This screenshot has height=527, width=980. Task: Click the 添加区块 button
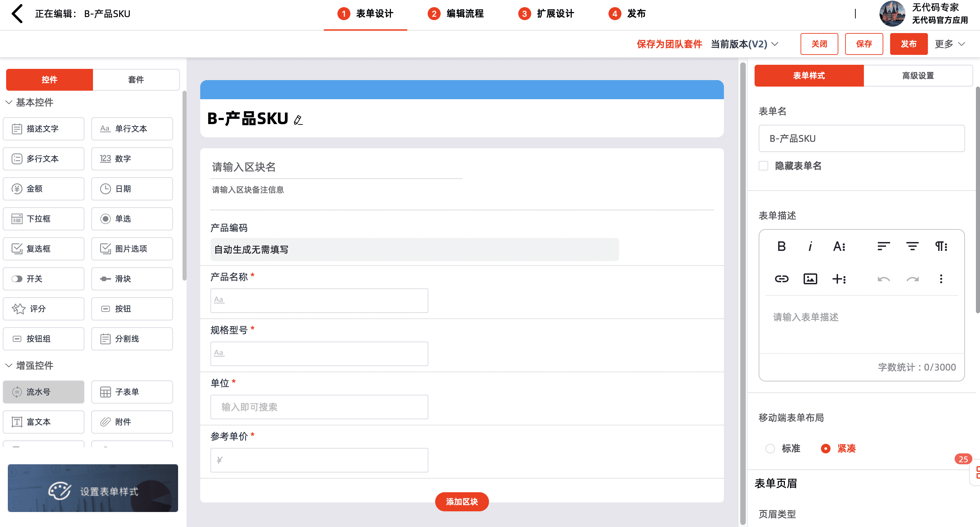tap(461, 501)
